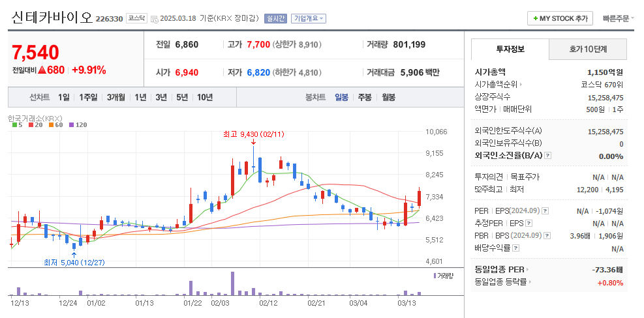Click the 실시간 badge button
The image size is (644, 318).
(275, 18)
